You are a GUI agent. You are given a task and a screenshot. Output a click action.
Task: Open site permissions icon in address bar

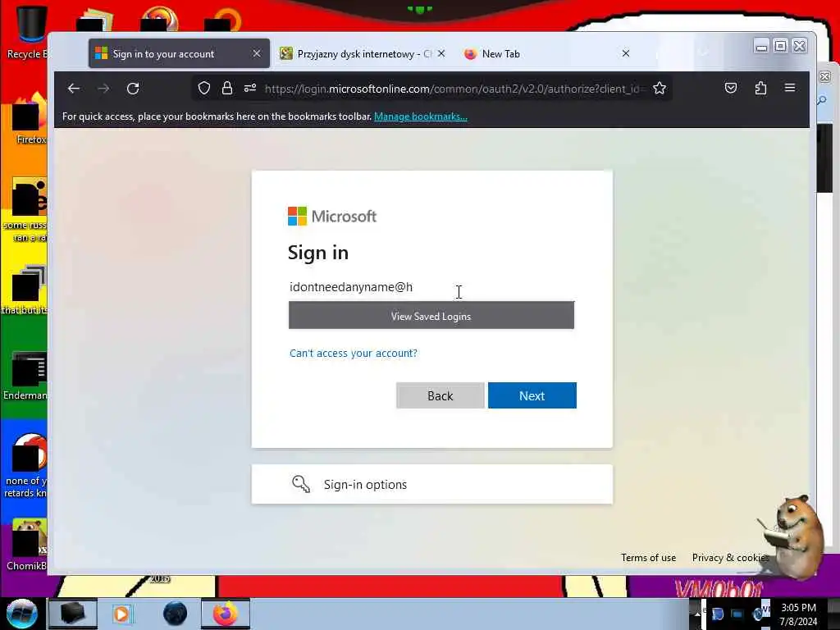250,89
